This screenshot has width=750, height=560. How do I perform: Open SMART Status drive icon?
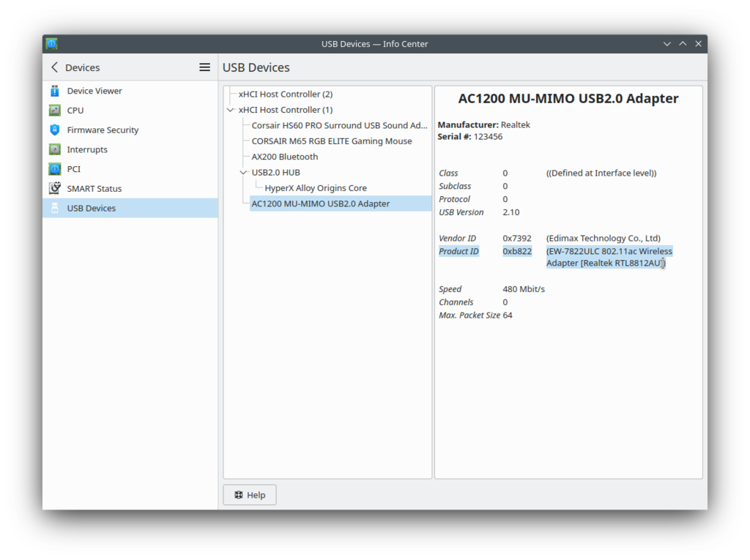click(x=55, y=188)
